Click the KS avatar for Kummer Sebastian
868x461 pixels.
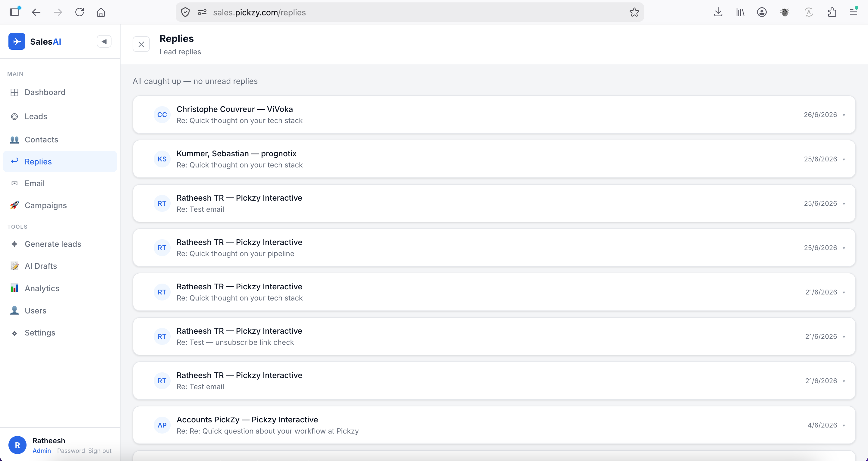coord(162,159)
